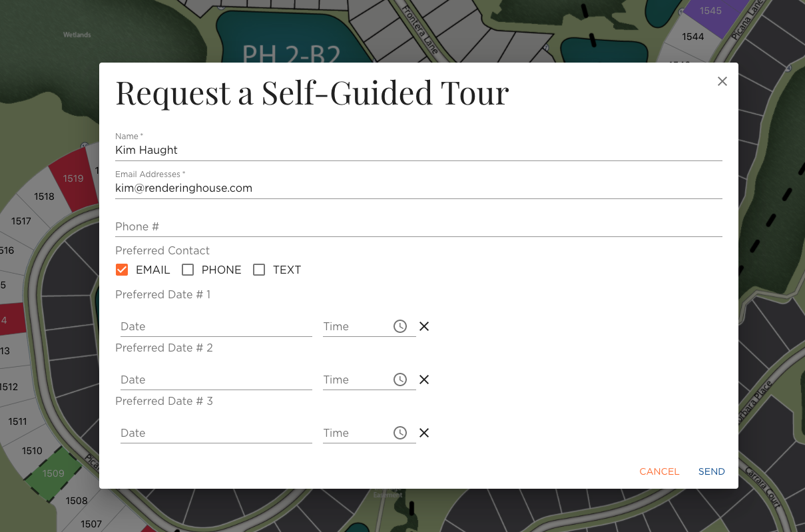
Task: Check the TEXT preferred contact checkbox
Action: (259, 270)
